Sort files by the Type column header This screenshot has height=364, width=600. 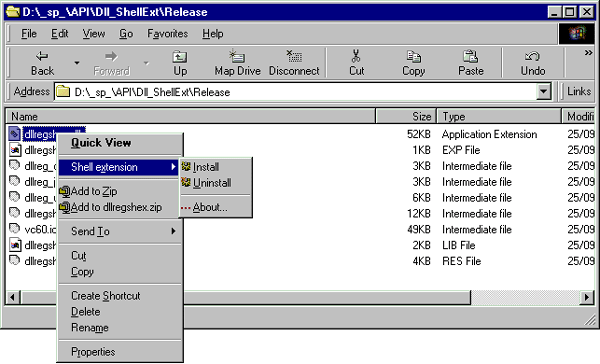tap(499, 116)
